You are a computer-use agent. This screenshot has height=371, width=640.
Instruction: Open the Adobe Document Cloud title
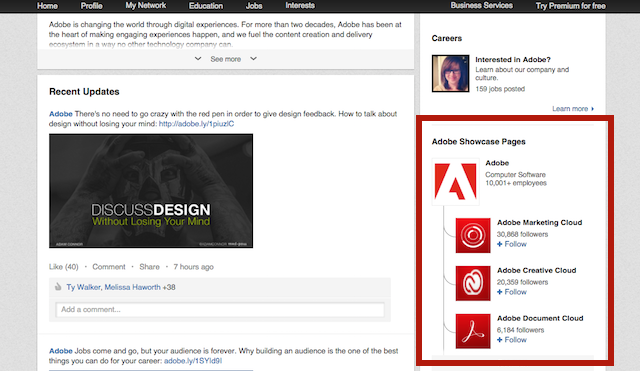click(540, 318)
